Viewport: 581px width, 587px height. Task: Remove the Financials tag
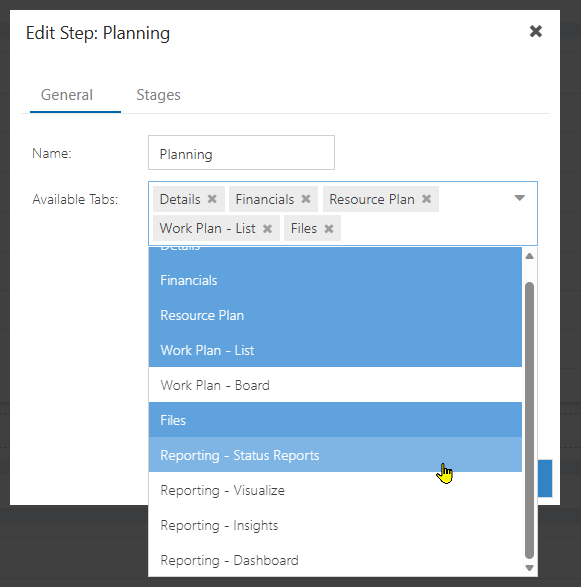pos(306,199)
